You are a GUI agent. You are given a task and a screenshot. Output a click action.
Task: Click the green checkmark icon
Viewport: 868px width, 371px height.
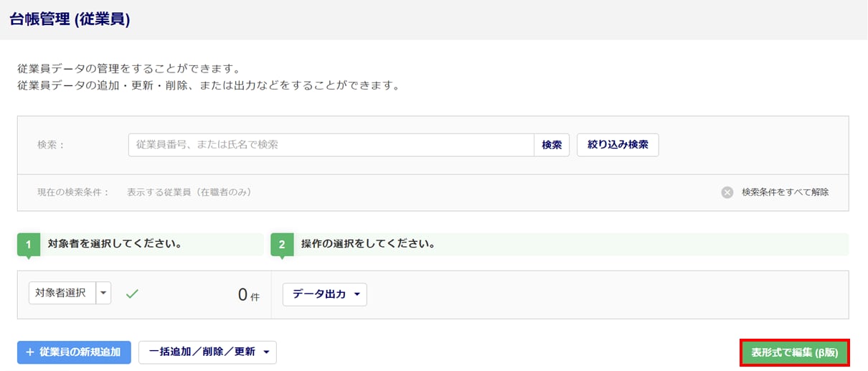point(131,293)
